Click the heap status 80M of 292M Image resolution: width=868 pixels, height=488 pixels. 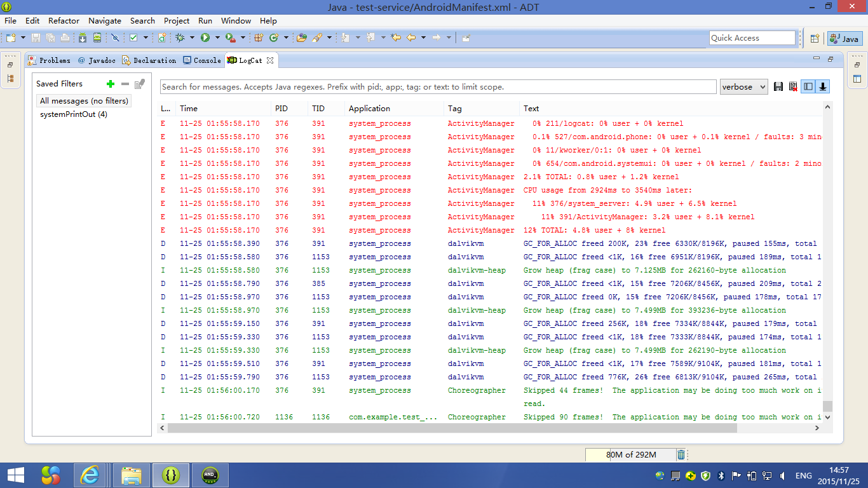[630, 455]
